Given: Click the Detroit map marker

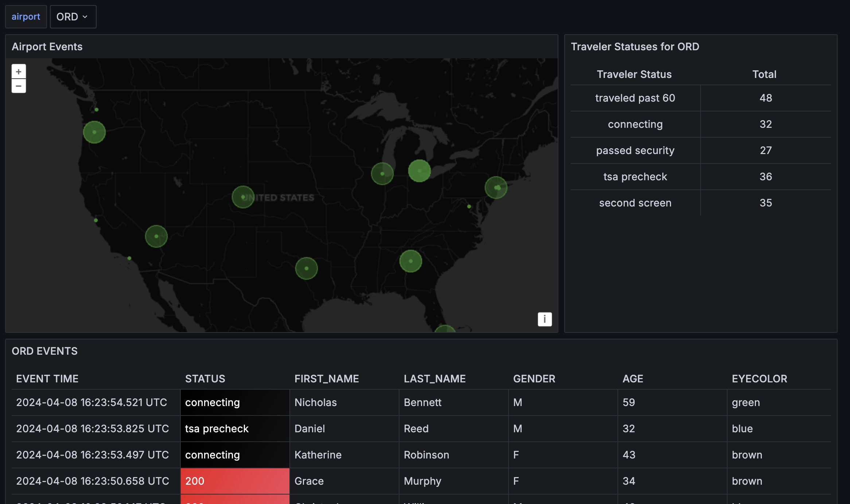Looking at the screenshot, I should 420,171.
